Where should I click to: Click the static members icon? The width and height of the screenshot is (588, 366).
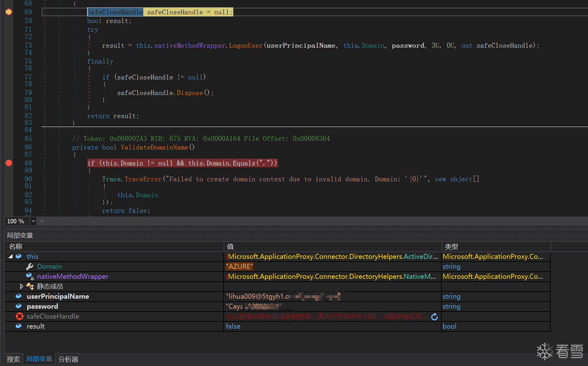[x=30, y=286]
